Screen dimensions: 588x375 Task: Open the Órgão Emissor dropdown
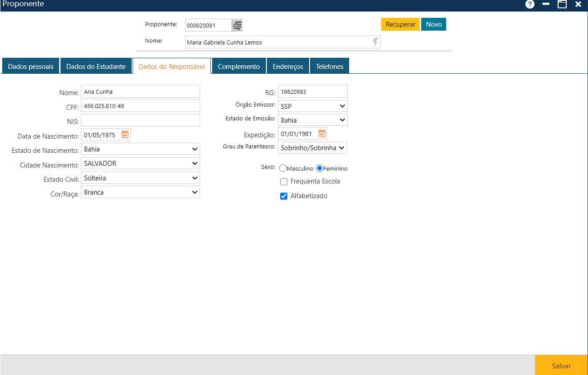coord(313,106)
